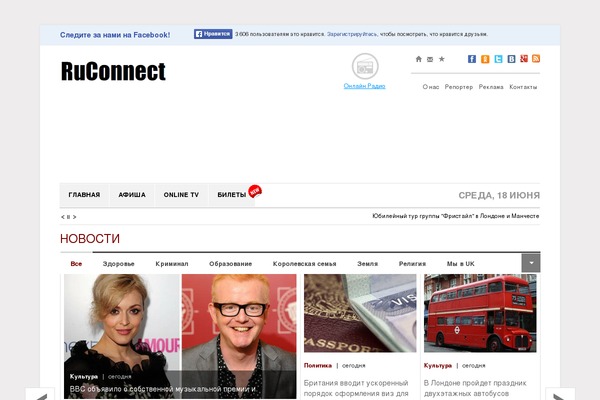The image size is (600, 400).
Task: Open the red double-decker bus thumbnail
Action: pyautogui.click(x=480, y=313)
